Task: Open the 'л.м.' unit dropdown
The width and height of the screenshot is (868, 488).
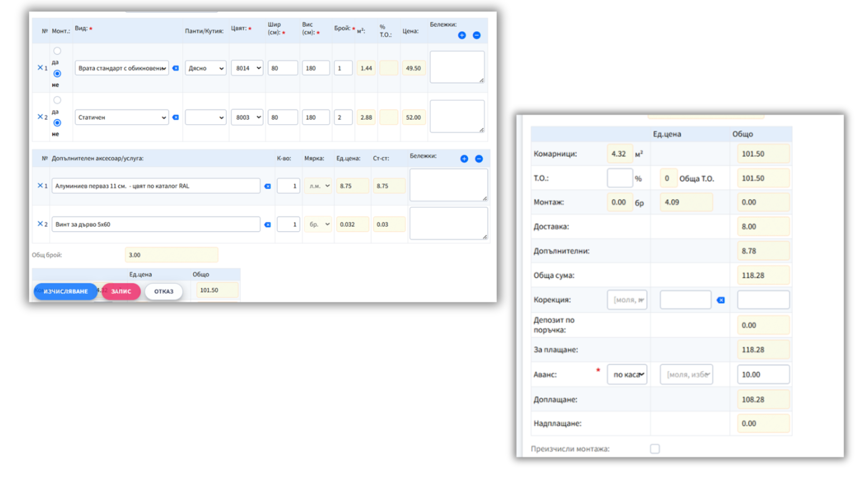Action: [318, 186]
